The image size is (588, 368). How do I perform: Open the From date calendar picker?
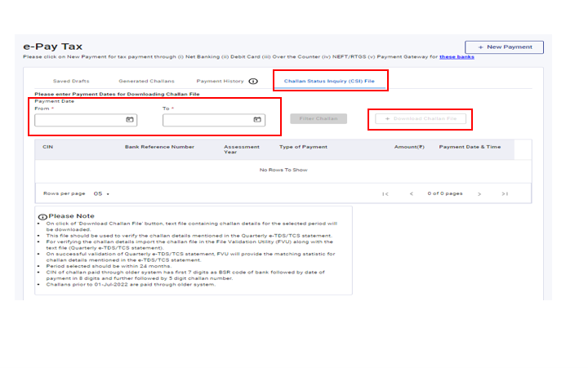pos(129,120)
